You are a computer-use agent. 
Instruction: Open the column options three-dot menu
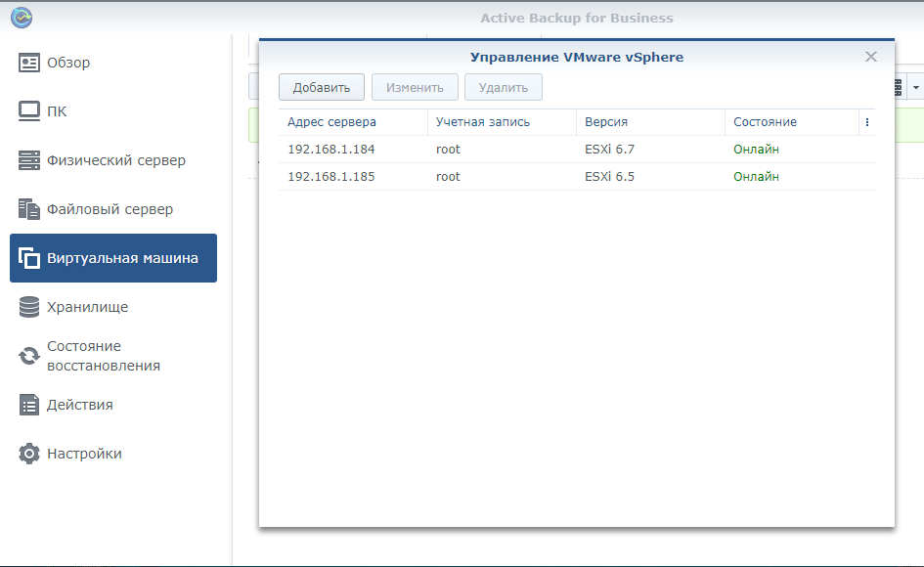tap(867, 122)
